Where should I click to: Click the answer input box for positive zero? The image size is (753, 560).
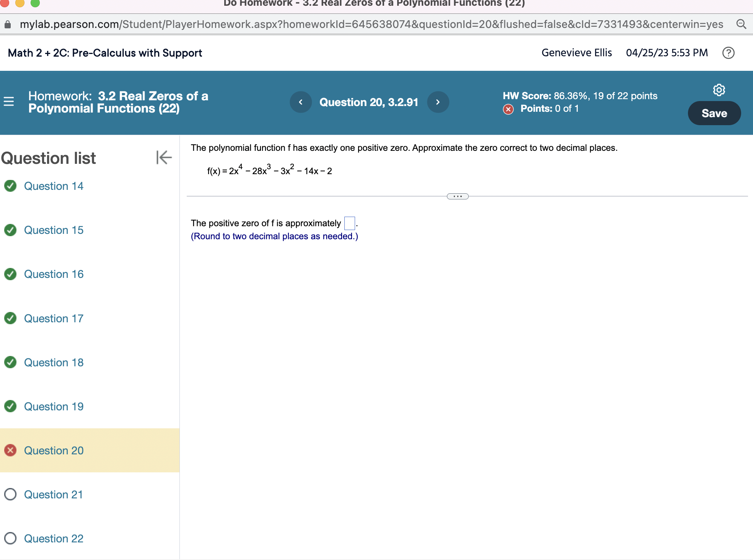click(349, 223)
